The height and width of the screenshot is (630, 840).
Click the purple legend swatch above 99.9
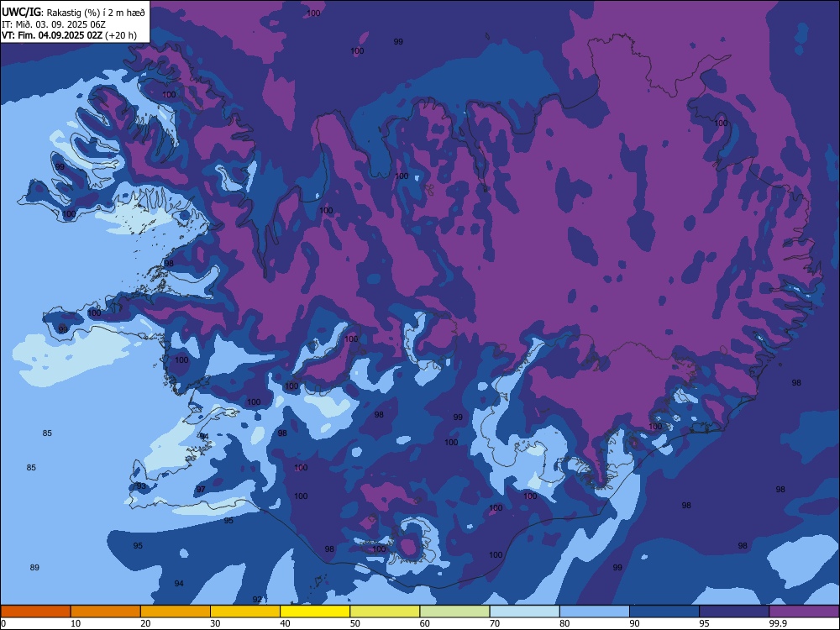tap(804, 612)
